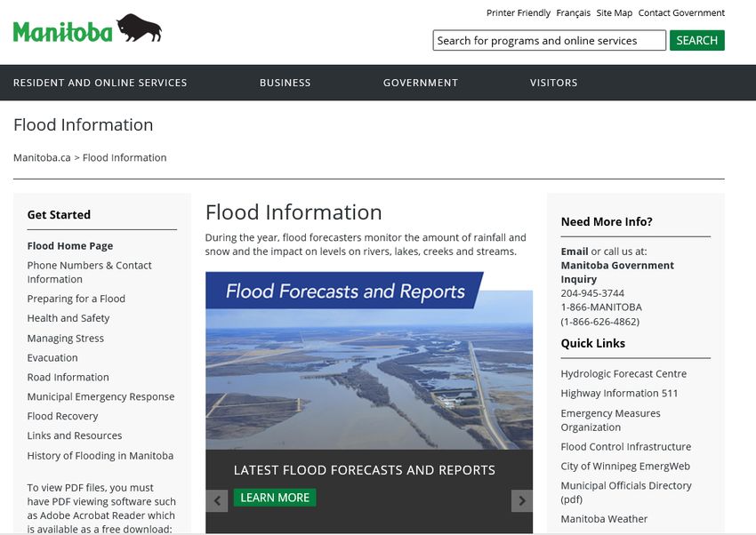
Task: Open Flood Recovery link
Action: click(x=62, y=416)
